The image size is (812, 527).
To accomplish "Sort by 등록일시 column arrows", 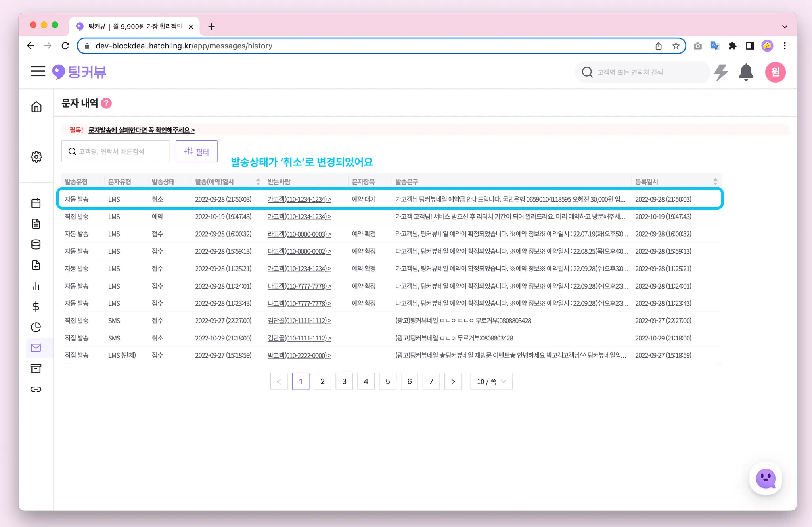I will point(715,182).
